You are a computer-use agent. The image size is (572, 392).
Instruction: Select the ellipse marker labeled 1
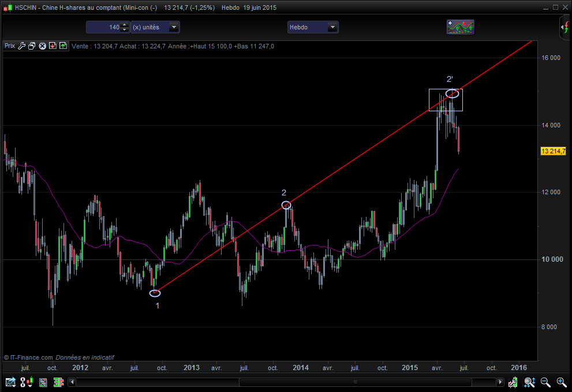[155, 293]
